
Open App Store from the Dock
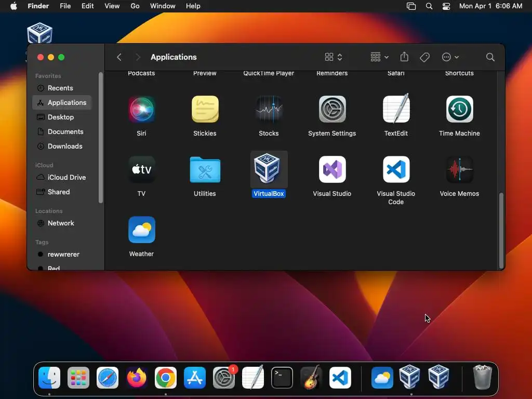[x=195, y=378]
